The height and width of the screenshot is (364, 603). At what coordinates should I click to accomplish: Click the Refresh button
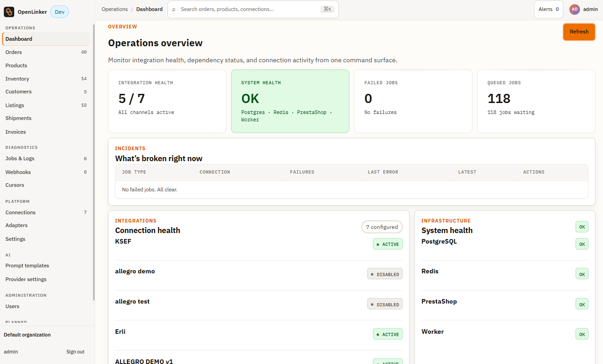click(x=579, y=32)
